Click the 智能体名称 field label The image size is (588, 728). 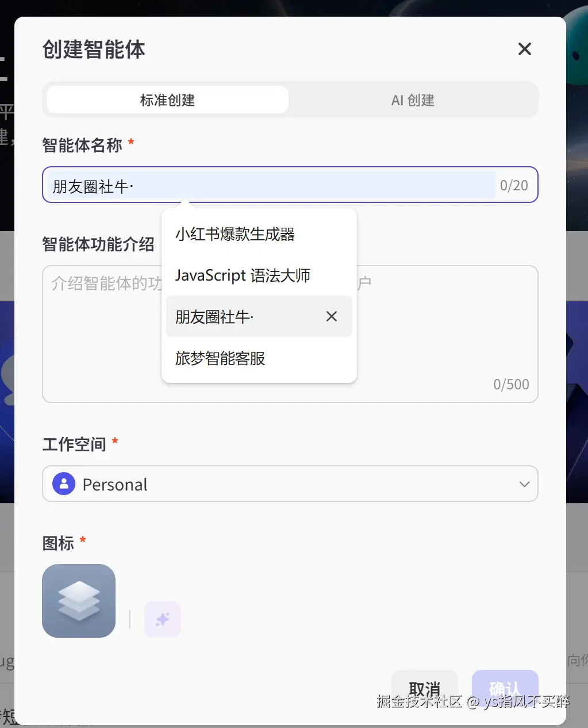coord(82,145)
